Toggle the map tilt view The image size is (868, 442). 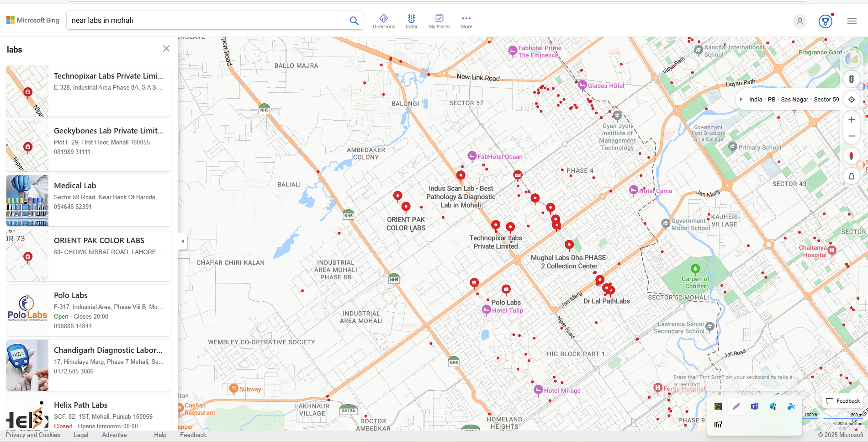[852, 176]
